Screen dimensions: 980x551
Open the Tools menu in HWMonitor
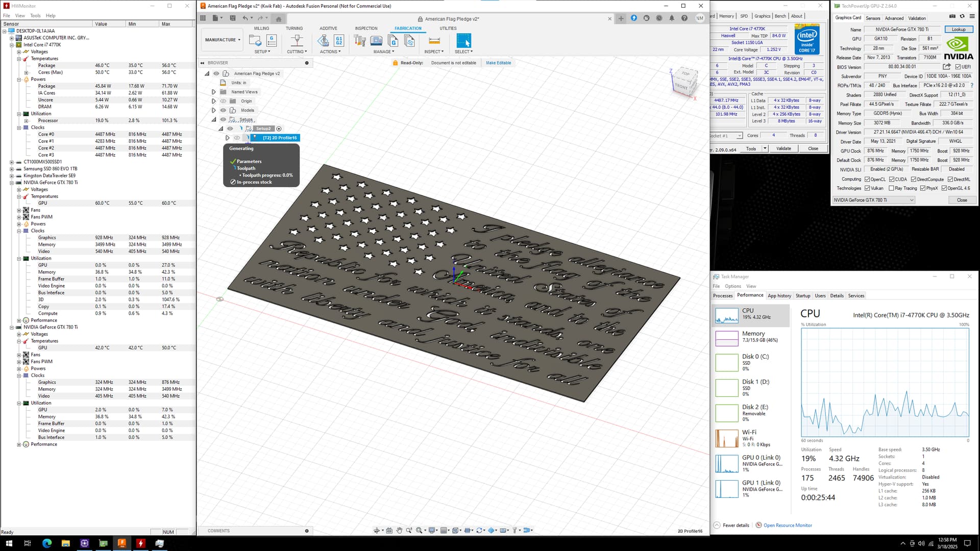[x=35, y=16]
